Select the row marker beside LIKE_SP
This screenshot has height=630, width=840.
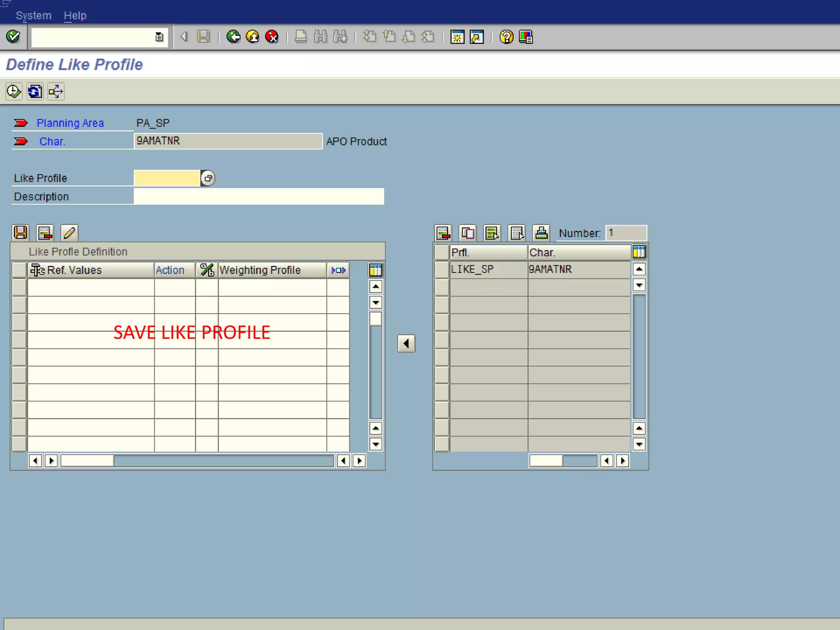pyautogui.click(x=442, y=269)
